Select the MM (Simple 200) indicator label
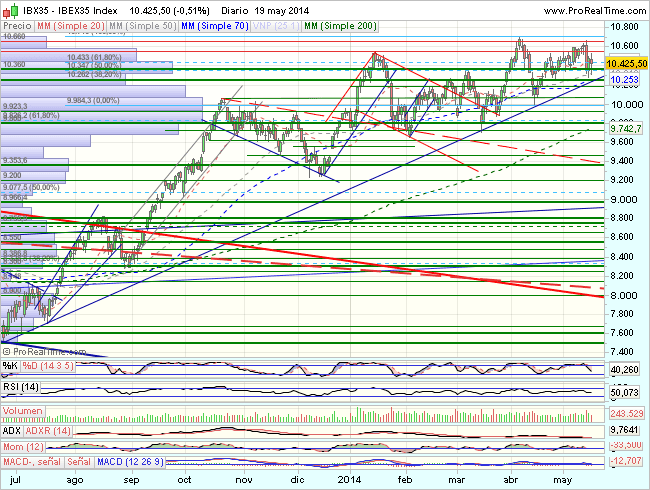650x490 pixels. 339,23
